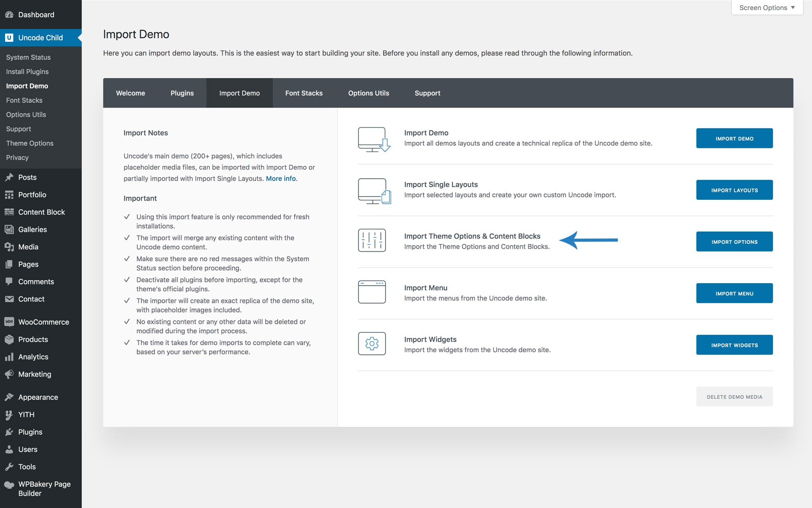Follow the More info link
Screen dimensions: 812x508
tap(281, 179)
